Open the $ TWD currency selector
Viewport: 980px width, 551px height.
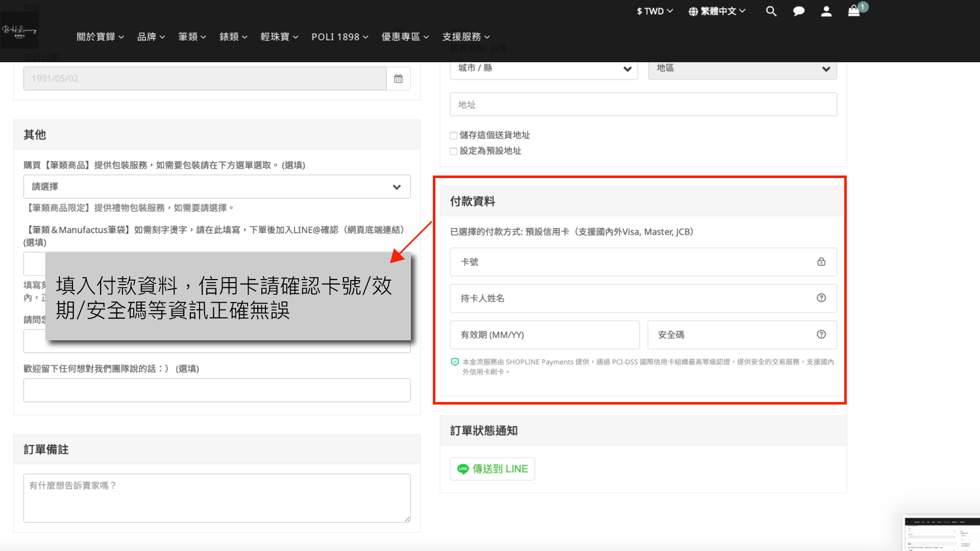point(655,11)
